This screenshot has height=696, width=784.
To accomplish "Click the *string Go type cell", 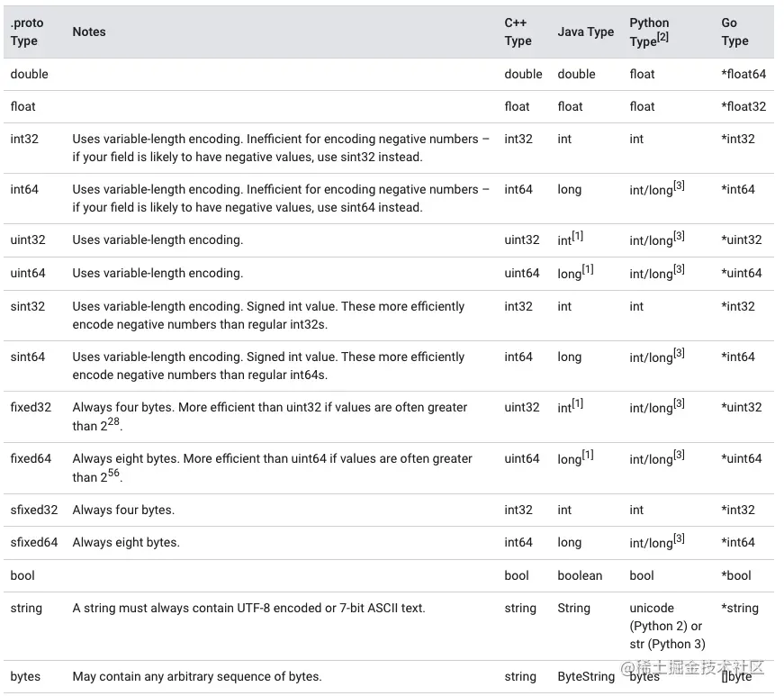I will coord(740,608).
